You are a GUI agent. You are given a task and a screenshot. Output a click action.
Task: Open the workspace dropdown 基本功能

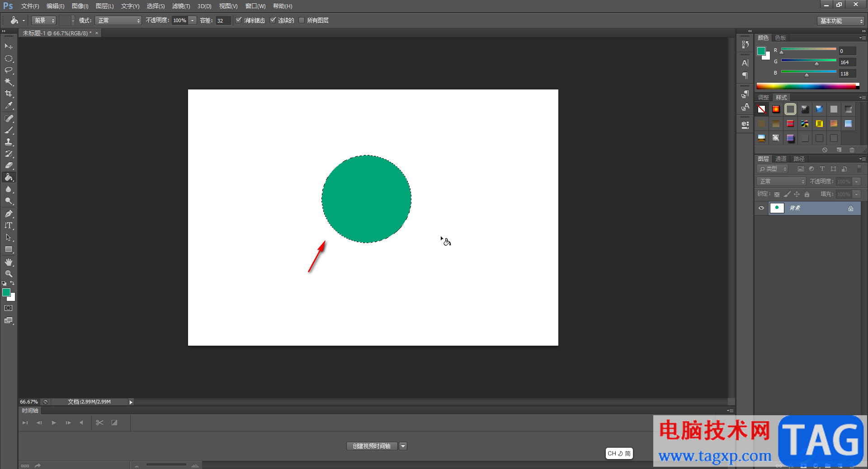tap(841, 21)
